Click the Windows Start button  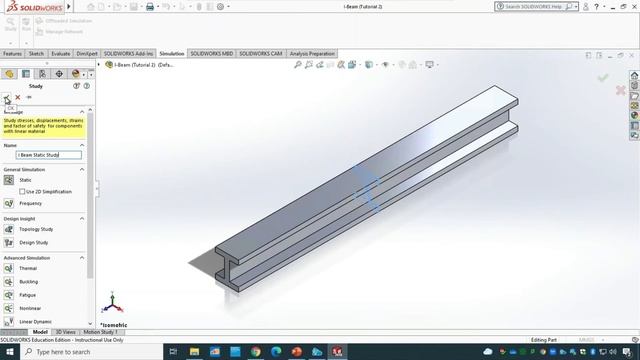click(10, 352)
